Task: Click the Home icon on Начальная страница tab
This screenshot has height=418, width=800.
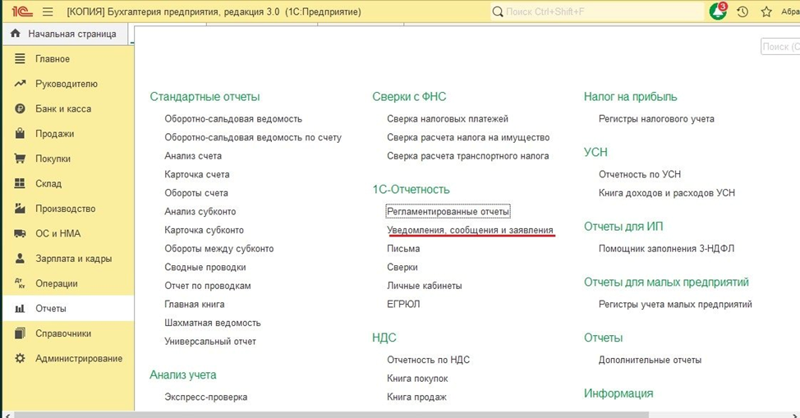Action: [x=15, y=34]
